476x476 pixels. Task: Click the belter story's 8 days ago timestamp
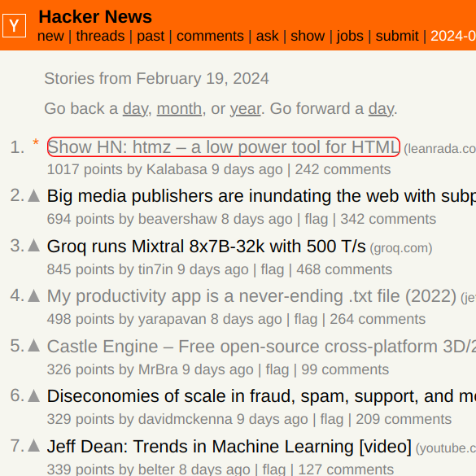(214, 469)
